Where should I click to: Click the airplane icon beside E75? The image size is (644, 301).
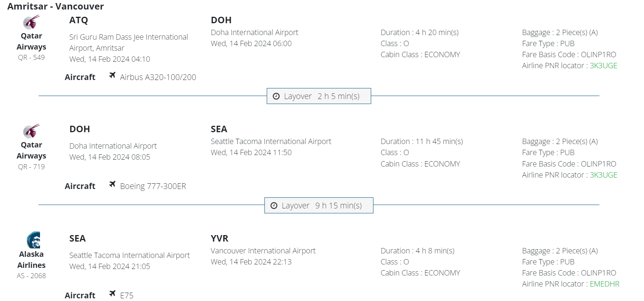112,293
